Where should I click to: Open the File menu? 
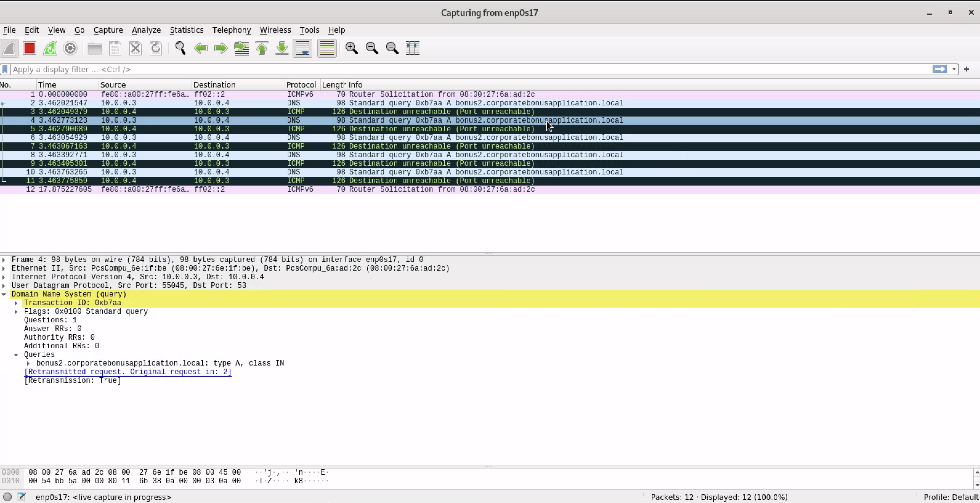coord(9,30)
